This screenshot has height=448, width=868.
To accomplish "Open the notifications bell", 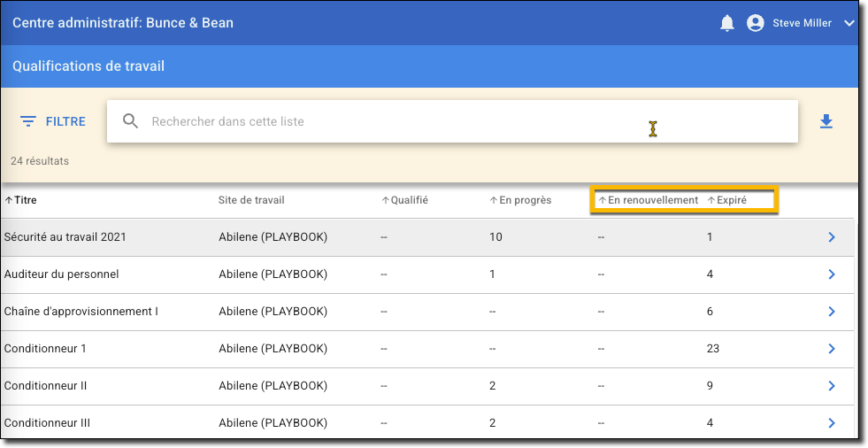I will tap(727, 23).
